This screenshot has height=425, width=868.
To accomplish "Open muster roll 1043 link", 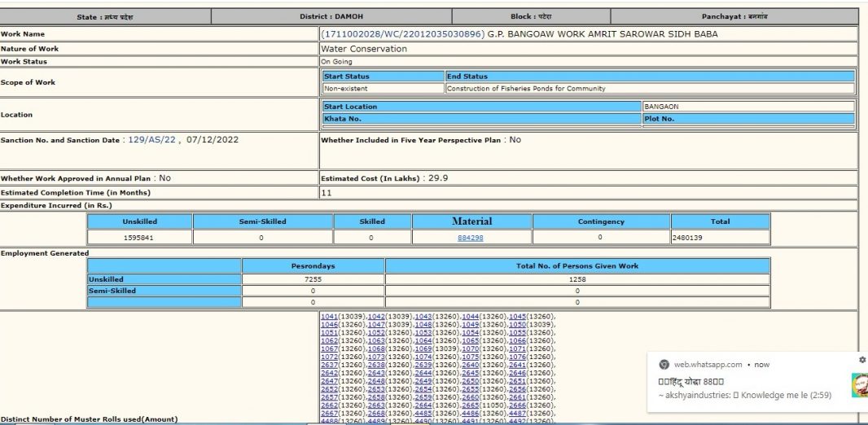I will [423, 317].
